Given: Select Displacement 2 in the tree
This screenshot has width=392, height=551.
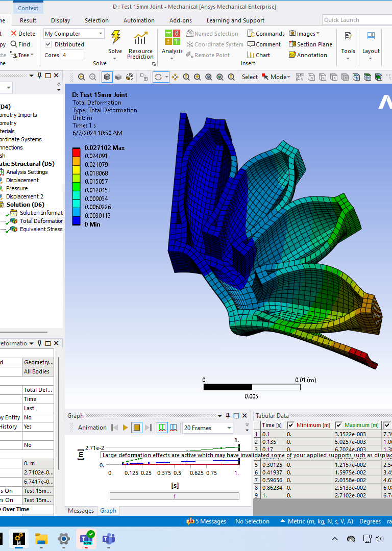Looking at the screenshot, I should point(24,196).
